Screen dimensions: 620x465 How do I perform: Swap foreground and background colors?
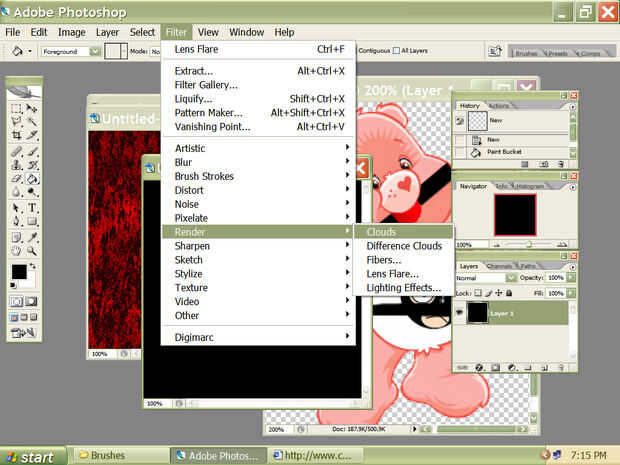33,266
